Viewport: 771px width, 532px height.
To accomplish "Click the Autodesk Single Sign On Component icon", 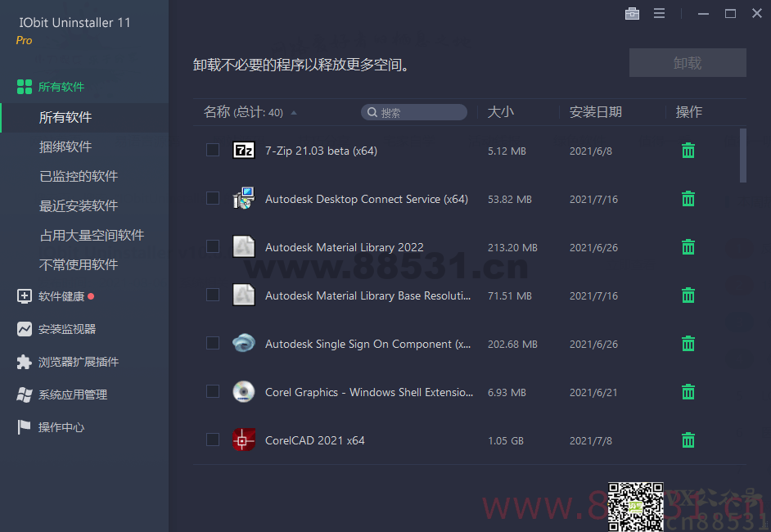I will click(243, 343).
